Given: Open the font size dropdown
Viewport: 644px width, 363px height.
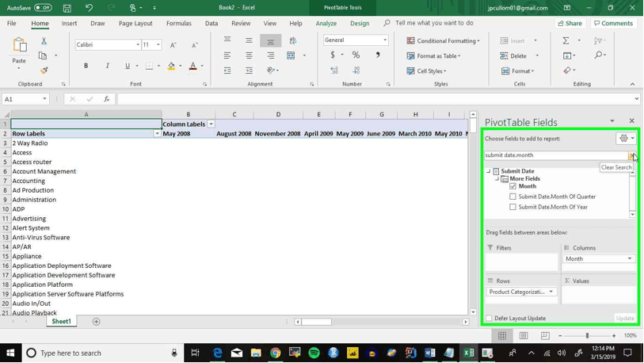Looking at the screenshot, I should point(158,45).
